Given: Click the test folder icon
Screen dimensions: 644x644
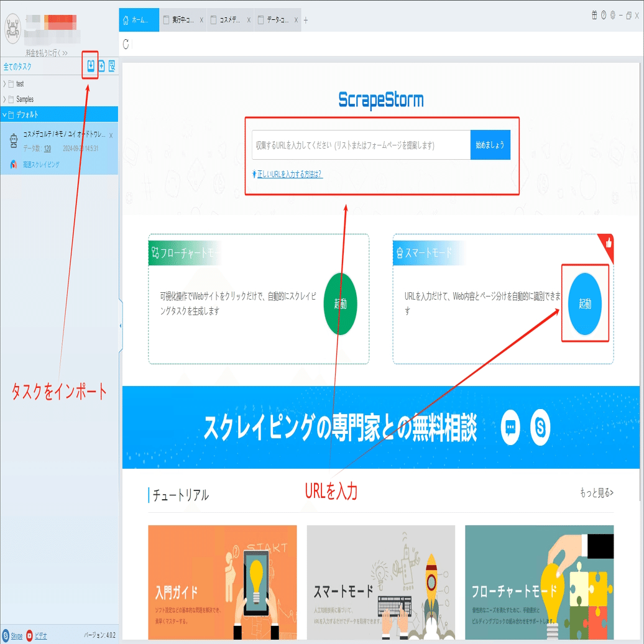Looking at the screenshot, I should pos(11,84).
